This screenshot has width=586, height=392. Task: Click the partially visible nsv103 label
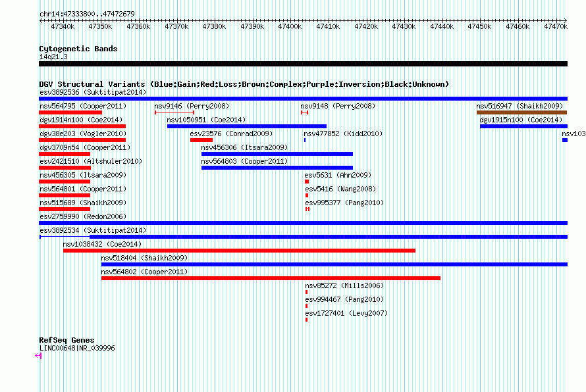(573, 134)
